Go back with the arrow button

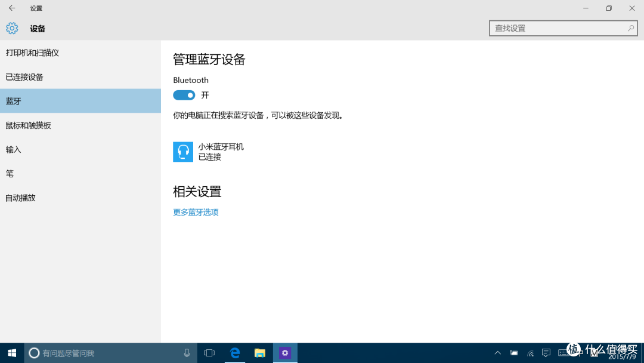(x=12, y=8)
